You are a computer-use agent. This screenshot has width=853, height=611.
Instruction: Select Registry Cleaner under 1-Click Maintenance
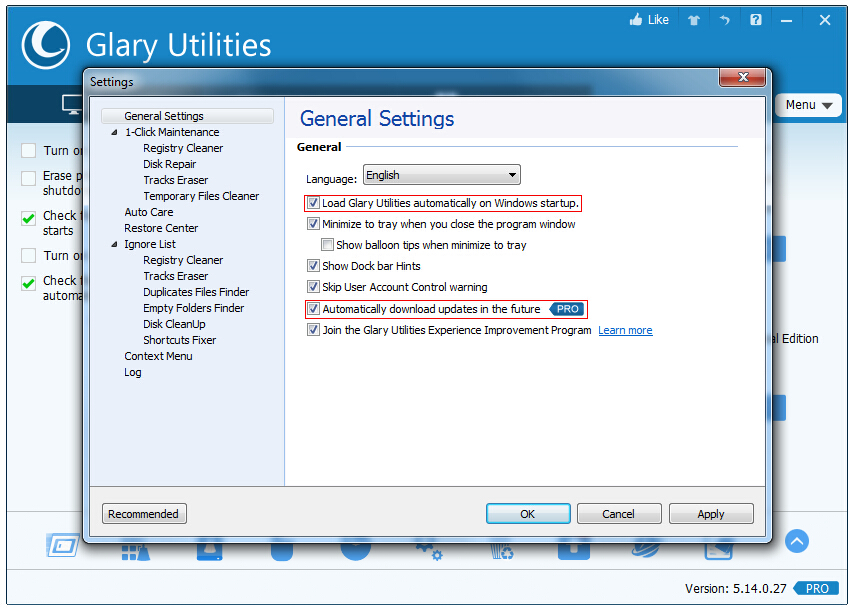click(183, 148)
